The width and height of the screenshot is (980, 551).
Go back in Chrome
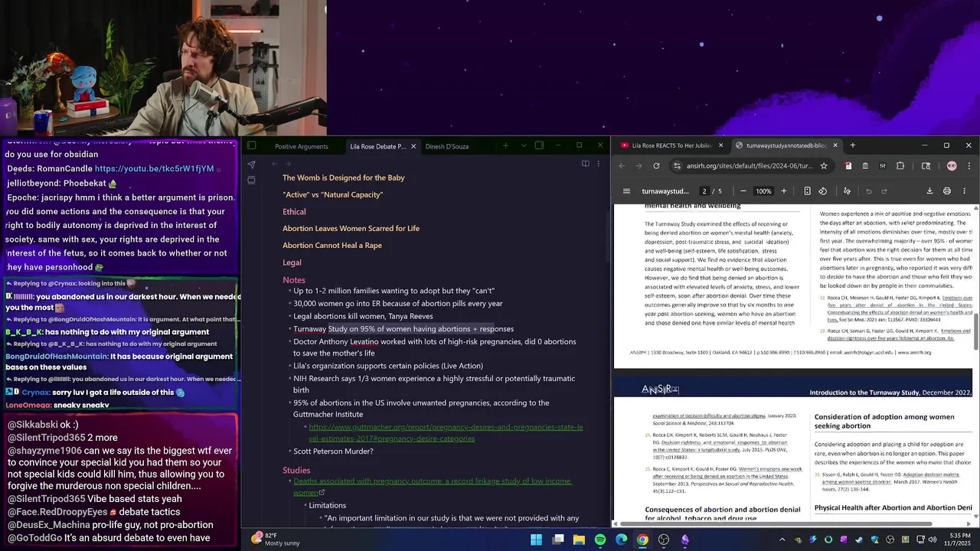(x=622, y=165)
